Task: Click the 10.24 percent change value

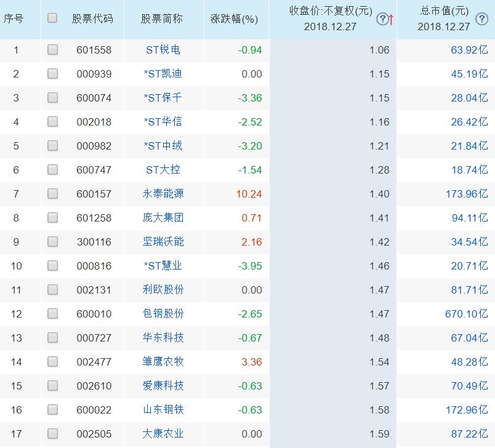Action: [249, 194]
